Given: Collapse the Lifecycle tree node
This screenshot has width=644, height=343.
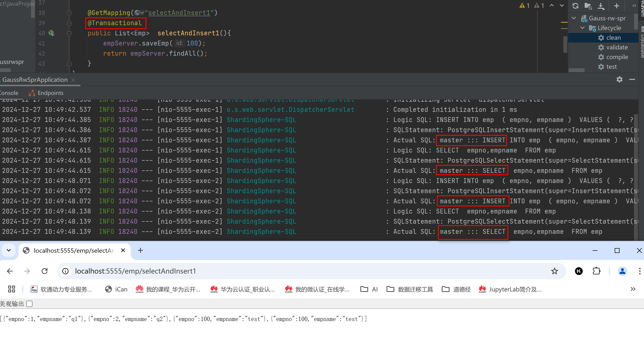Looking at the screenshot, I should click(582, 28).
